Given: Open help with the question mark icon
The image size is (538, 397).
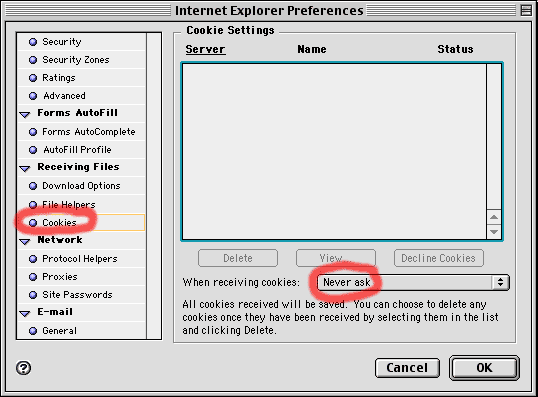Looking at the screenshot, I should pos(23,368).
